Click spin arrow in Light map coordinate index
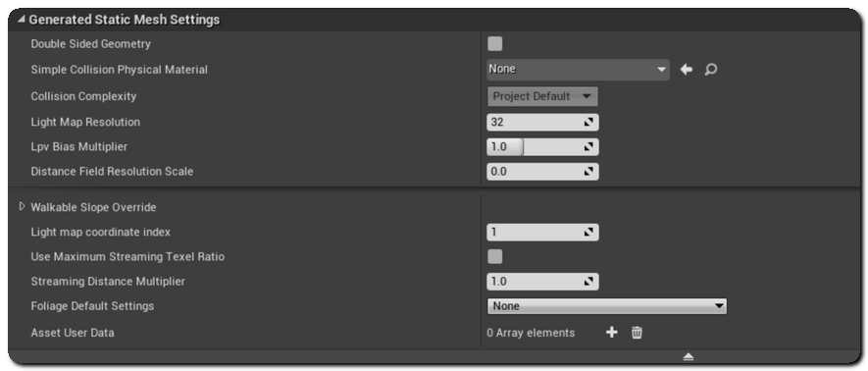Screen dimensions: 868x371 click(x=589, y=233)
